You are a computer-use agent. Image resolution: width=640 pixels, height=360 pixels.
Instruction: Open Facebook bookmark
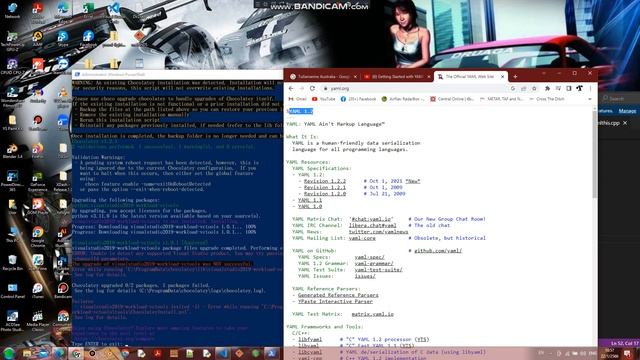pyautogui.click(x=358, y=99)
